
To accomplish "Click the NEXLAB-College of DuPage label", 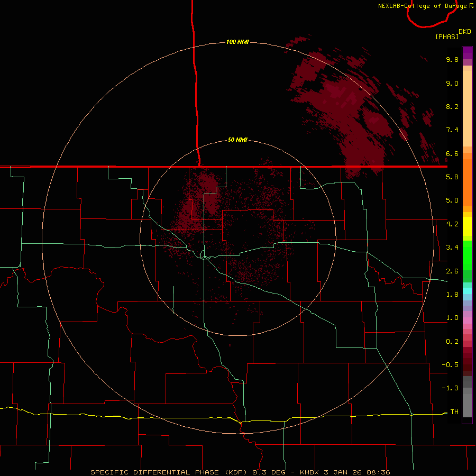I will coord(423,6).
